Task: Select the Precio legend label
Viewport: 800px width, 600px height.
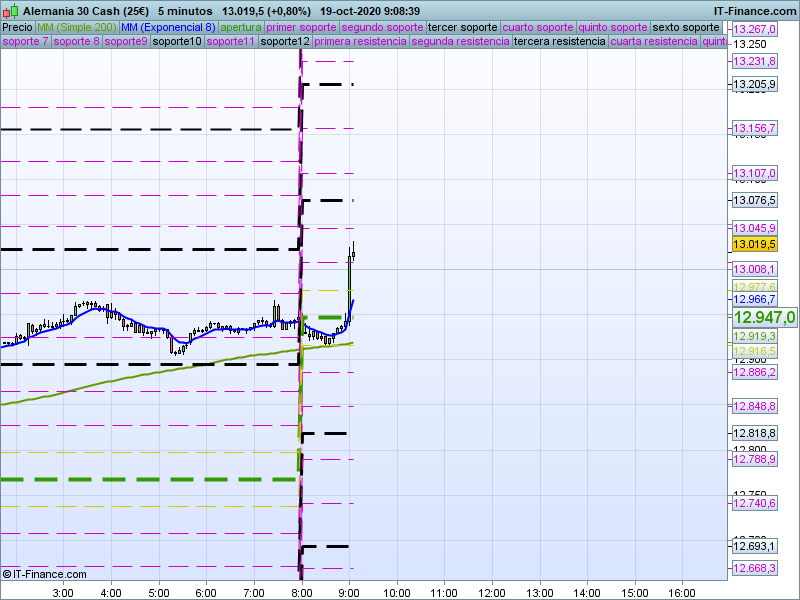Action: point(17,27)
